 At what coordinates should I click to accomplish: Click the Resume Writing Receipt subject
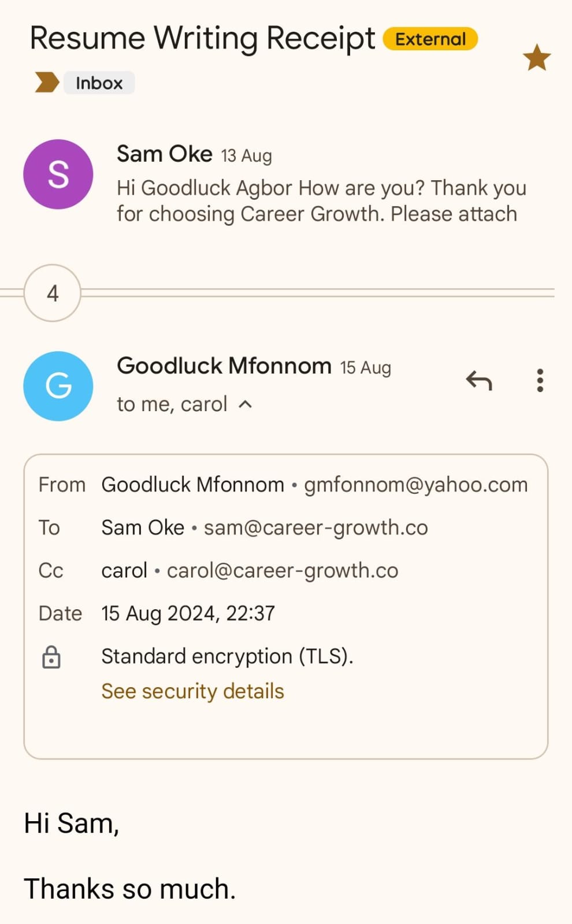click(202, 38)
